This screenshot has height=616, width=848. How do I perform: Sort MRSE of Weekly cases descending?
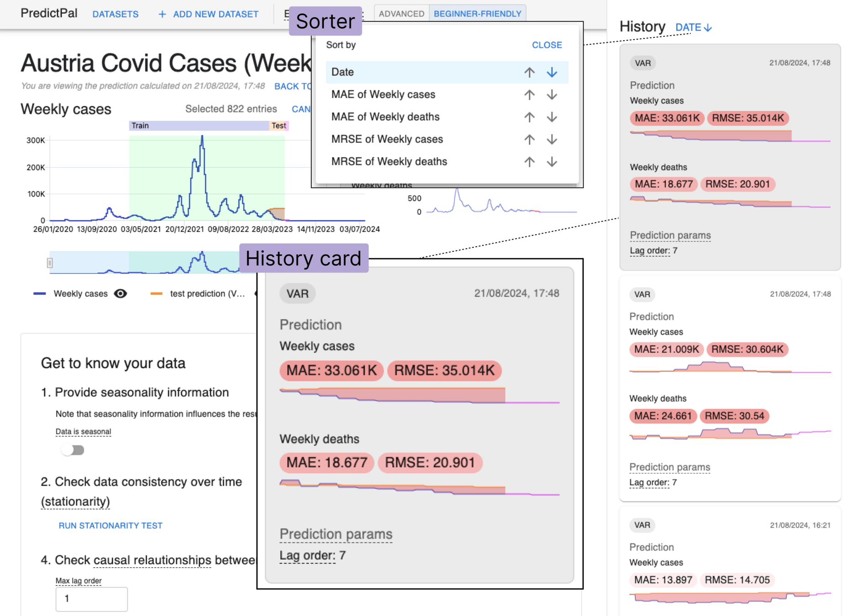(x=552, y=139)
